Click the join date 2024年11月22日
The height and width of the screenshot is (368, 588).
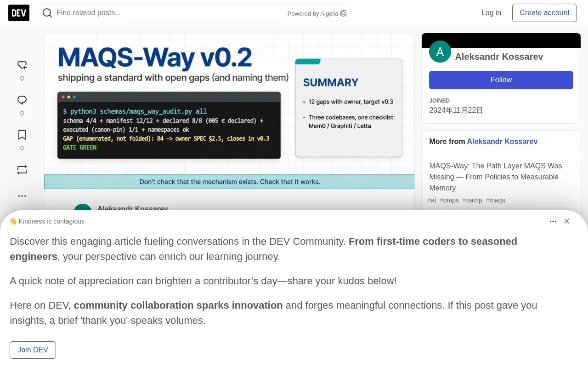tap(456, 110)
